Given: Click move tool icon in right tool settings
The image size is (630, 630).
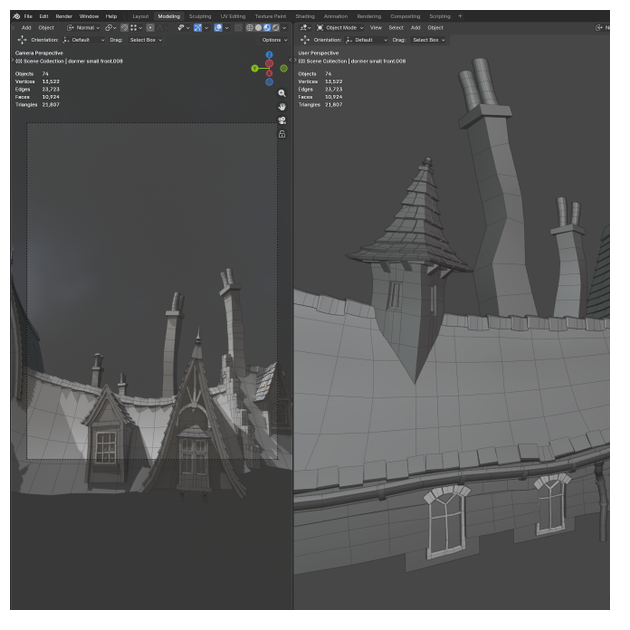Looking at the screenshot, I should pyautogui.click(x=305, y=40).
